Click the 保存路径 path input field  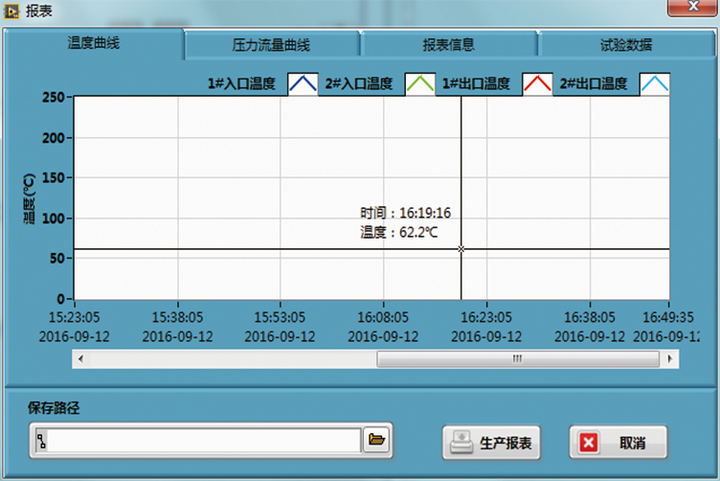[x=204, y=441]
